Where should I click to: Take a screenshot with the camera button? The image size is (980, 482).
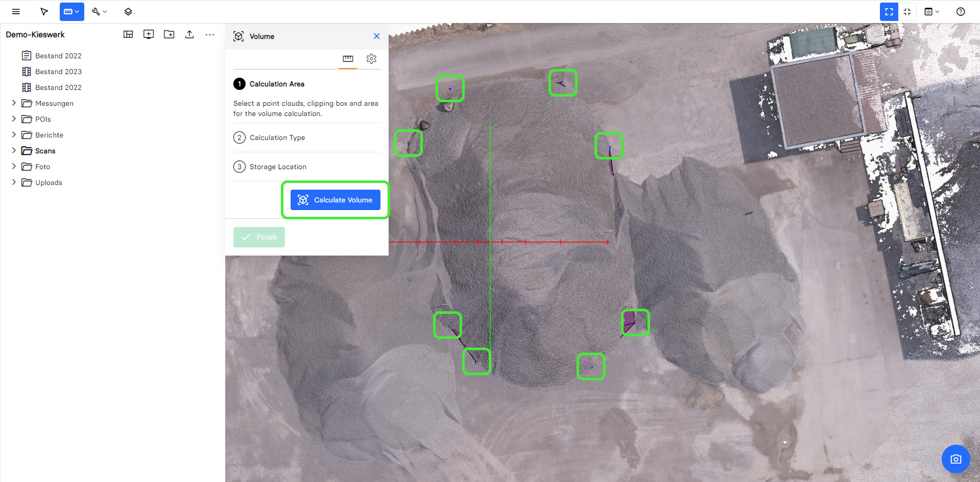click(x=955, y=459)
